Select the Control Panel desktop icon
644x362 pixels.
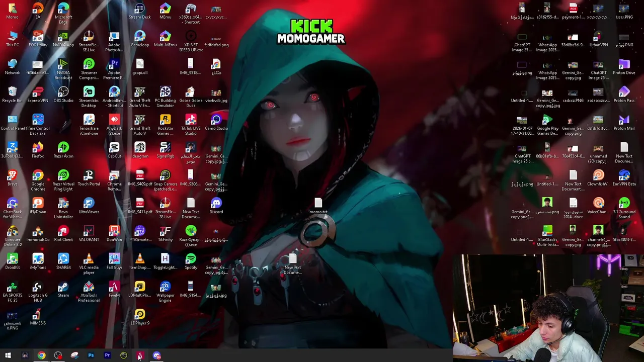pyautogui.click(x=13, y=122)
